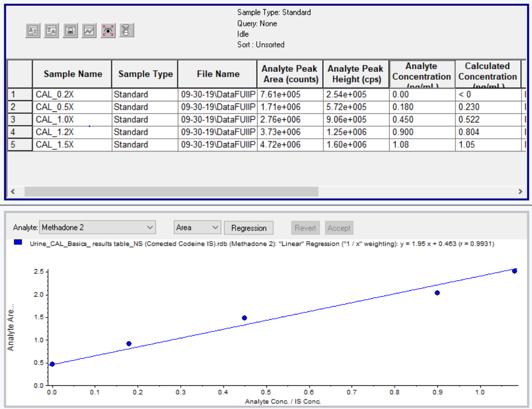Click the Accept button
Image resolution: width=532 pixels, height=409 pixels.
click(339, 228)
